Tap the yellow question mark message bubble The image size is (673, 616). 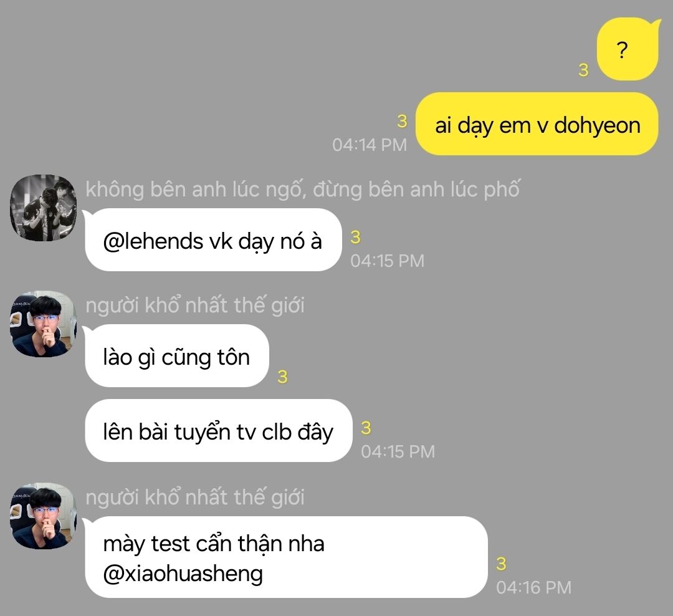coord(628,49)
